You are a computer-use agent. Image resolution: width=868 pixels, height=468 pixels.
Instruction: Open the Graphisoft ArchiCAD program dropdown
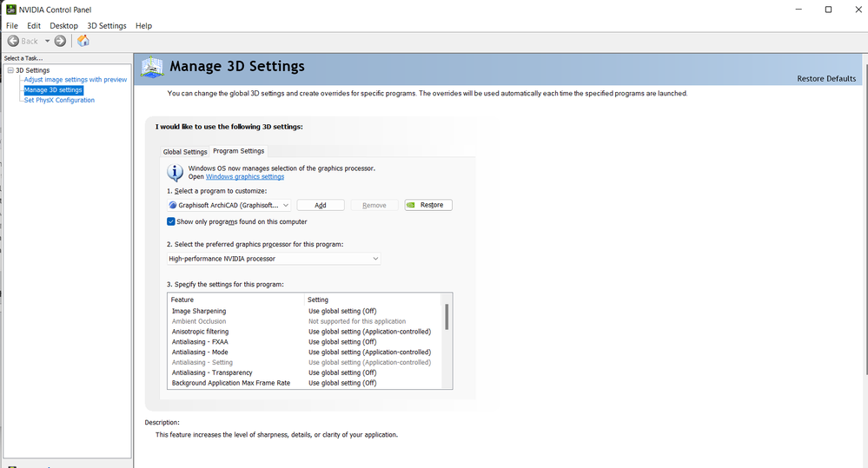229,205
